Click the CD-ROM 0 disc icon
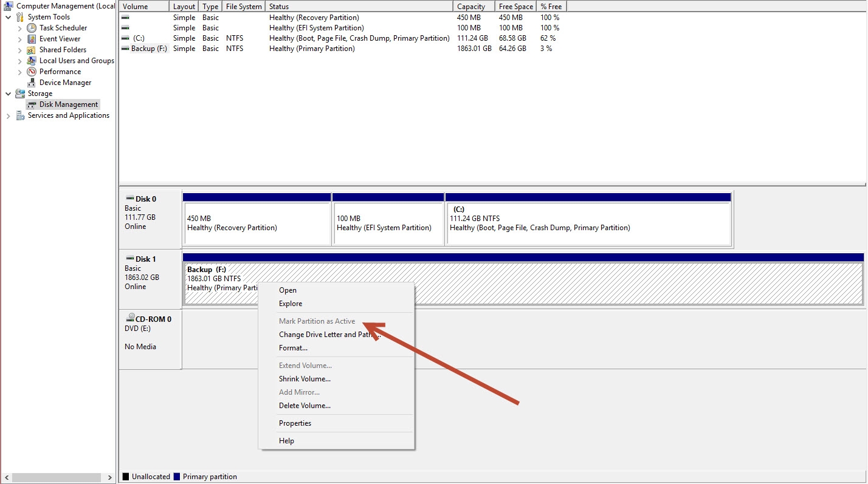The width and height of the screenshot is (868, 484). pyautogui.click(x=130, y=319)
